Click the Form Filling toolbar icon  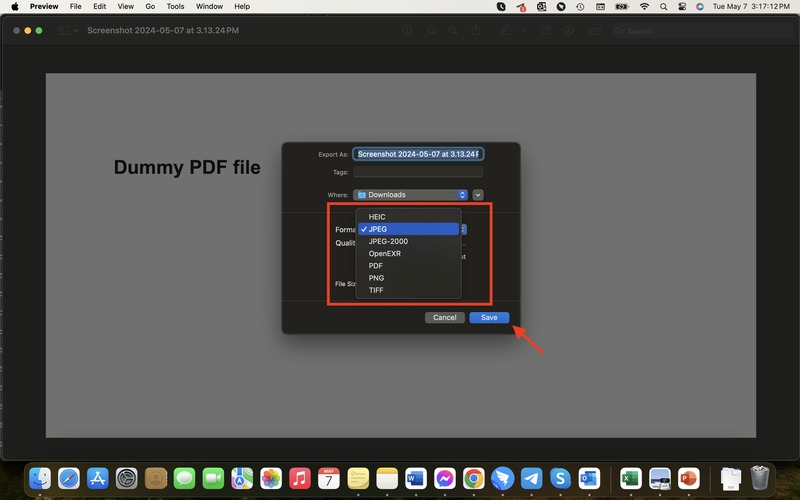click(595, 31)
